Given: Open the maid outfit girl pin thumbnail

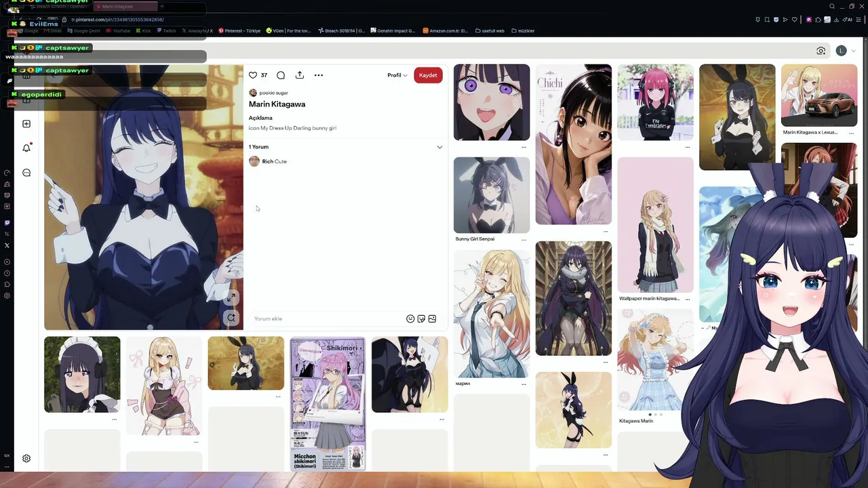Looking at the screenshot, I should coord(82,374).
